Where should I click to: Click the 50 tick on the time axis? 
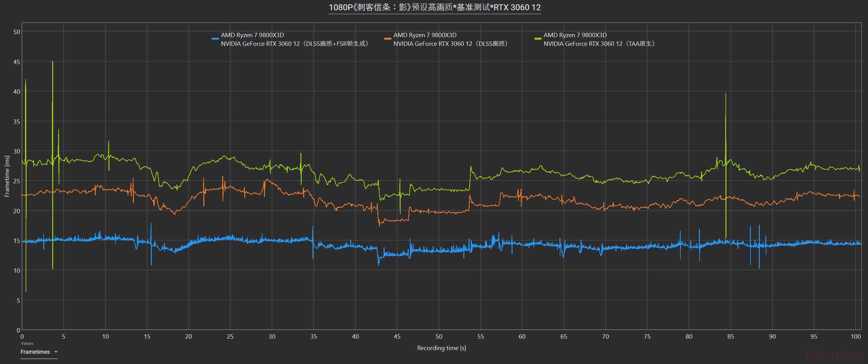click(439, 336)
